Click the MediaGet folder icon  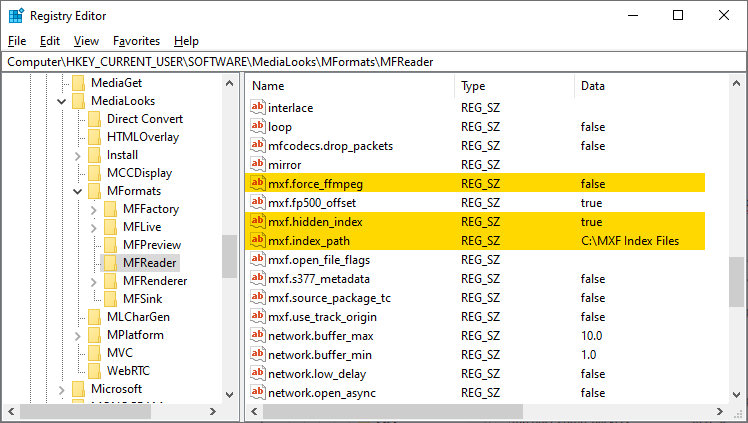click(x=79, y=83)
